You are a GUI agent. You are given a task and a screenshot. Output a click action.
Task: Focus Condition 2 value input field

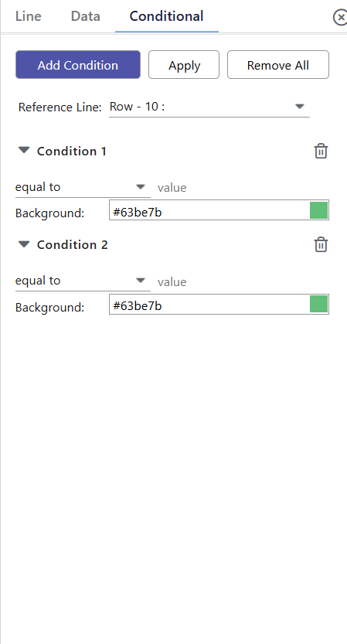(x=243, y=281)
